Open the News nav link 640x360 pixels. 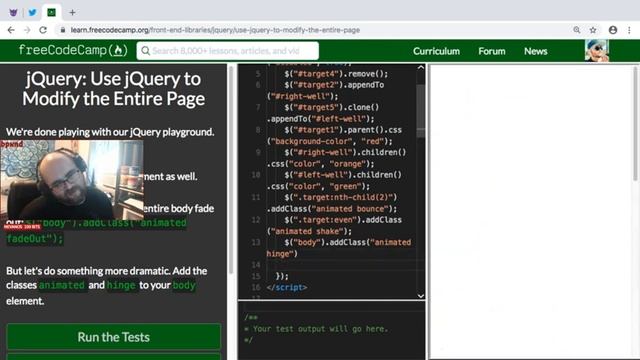click(x=536, y=51)
